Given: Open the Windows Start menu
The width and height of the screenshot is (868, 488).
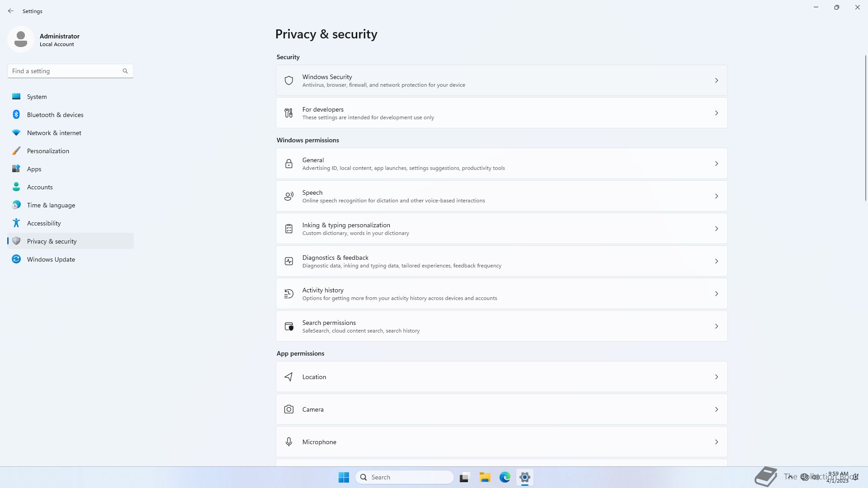Looking at the screenshot, I should point(344,477).
